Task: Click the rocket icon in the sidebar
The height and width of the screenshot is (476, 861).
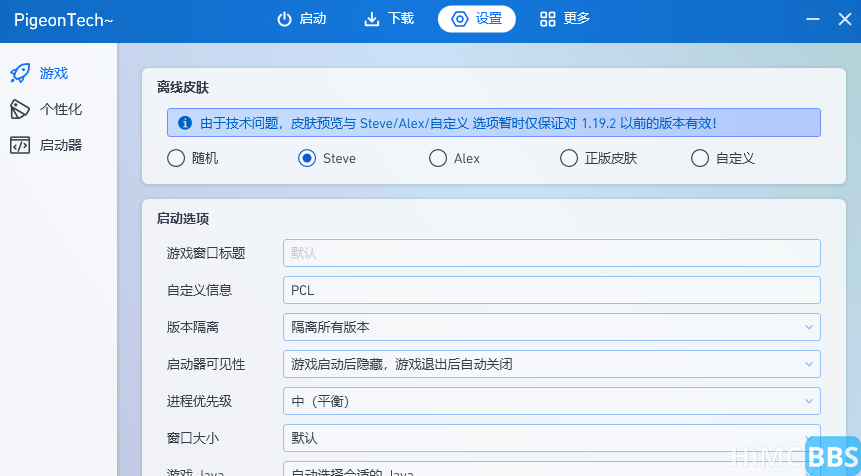Action: 20,73
